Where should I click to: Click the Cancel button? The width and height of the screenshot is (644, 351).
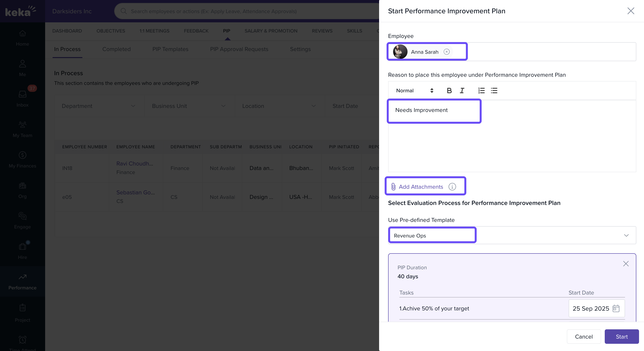click(x=584, y=337)
